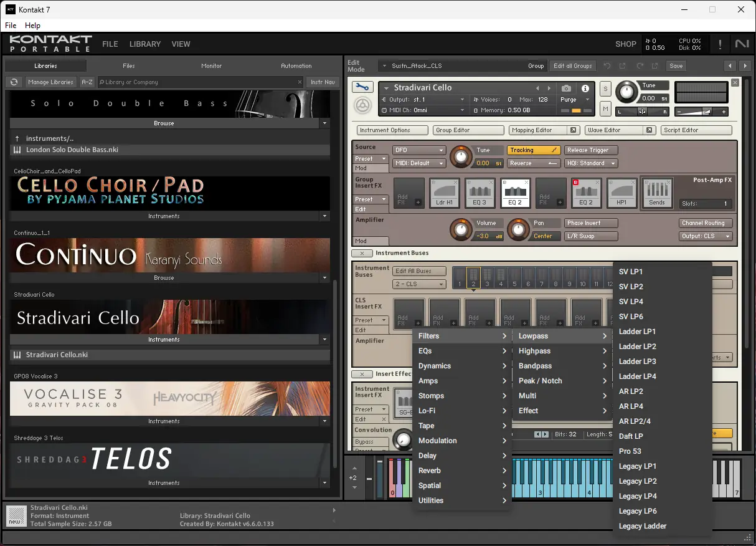Screen dimensions: 756x546
Task: Click the Edit all Groups button
Action: 572,65
